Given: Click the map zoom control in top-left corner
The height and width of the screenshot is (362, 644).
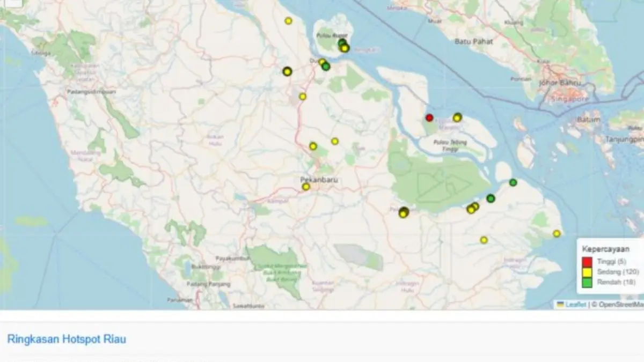Looking at the screenshot, I should pyautogui.click(x=12, y=3).
